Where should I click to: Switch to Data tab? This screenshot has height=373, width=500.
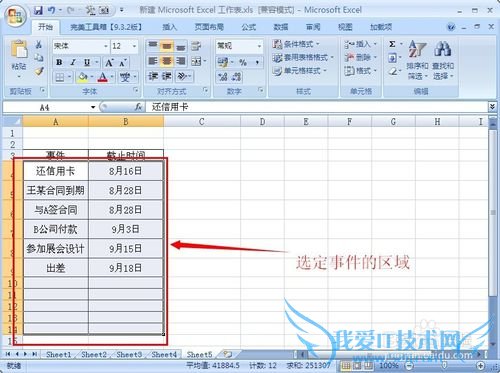pyautogui.click(x=280, y=27)
